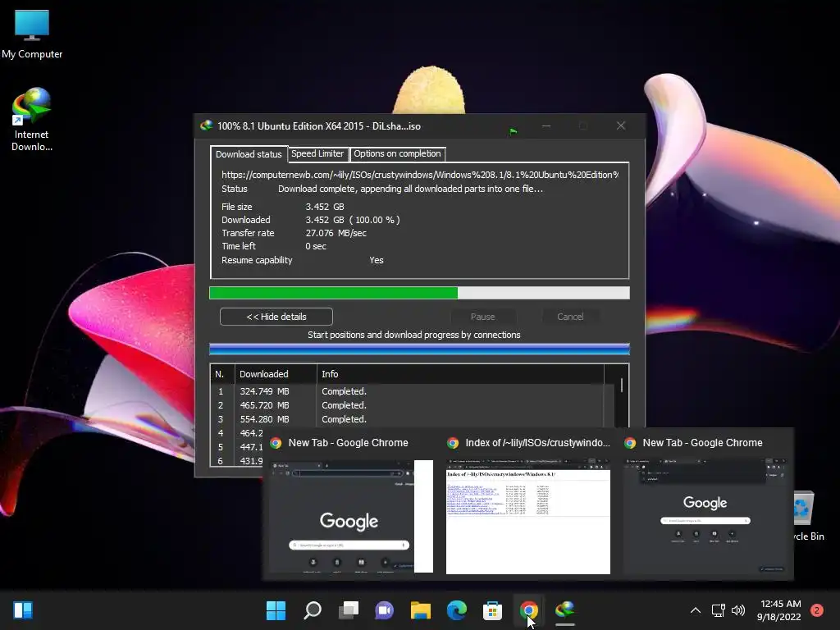Open the notification badge showing 2
The image size is (840, 630).
pos(816,609)
